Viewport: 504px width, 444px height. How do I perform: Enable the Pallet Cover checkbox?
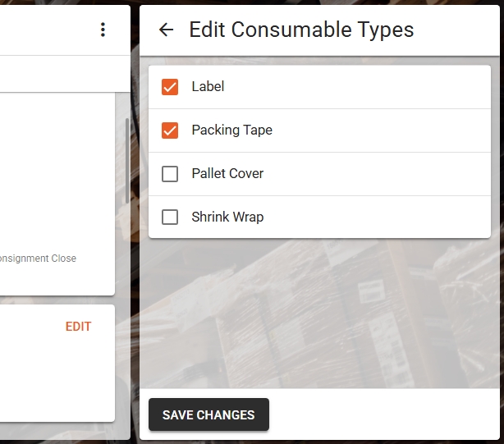coord(170,174)
